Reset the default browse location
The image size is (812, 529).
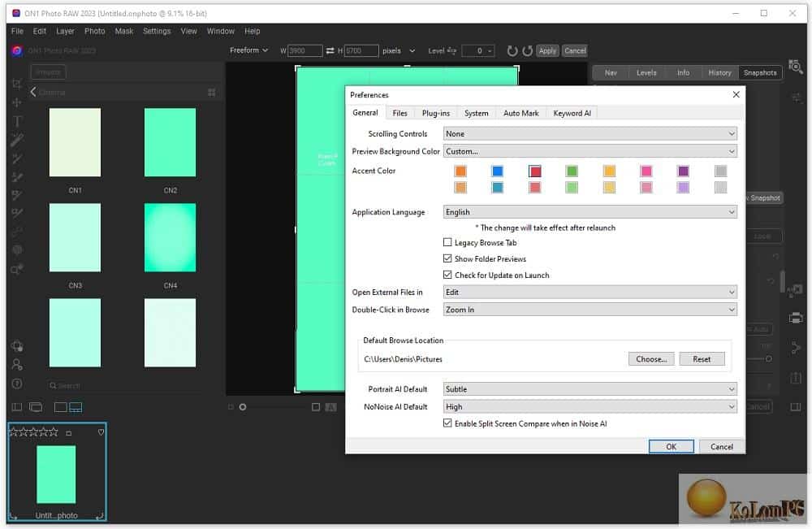(x=702, y=359)
